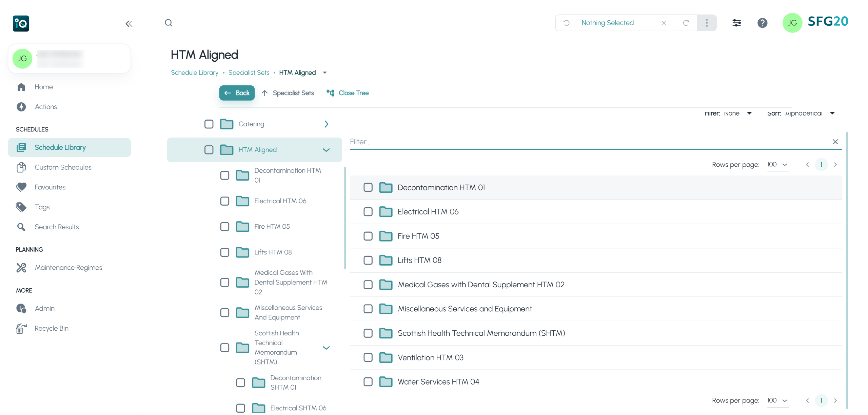Select the Water Services HTM 04 checkbox
The width and height of the screenshot is (868, 415).
[x=368, y=382]
